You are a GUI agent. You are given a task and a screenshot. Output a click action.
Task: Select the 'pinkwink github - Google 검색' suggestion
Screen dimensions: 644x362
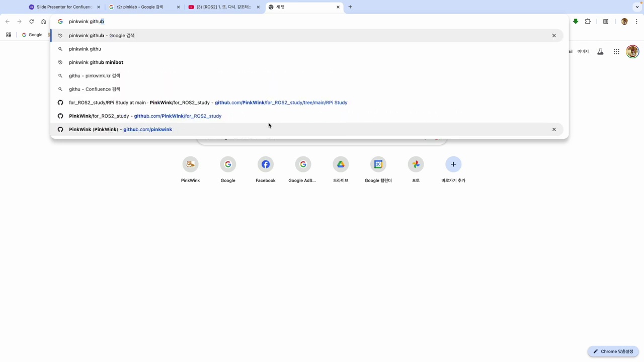306,36
